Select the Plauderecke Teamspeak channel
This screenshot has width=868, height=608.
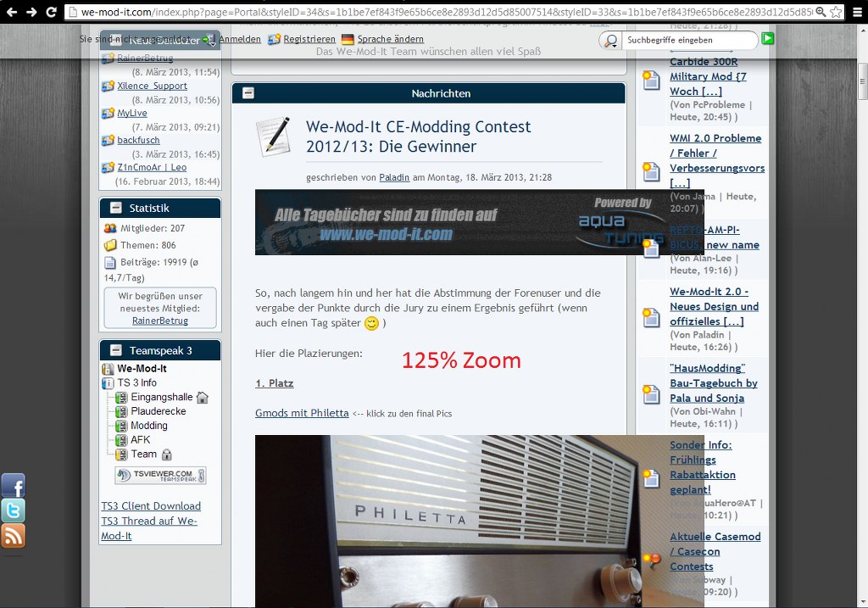click(x=158, y=411)
